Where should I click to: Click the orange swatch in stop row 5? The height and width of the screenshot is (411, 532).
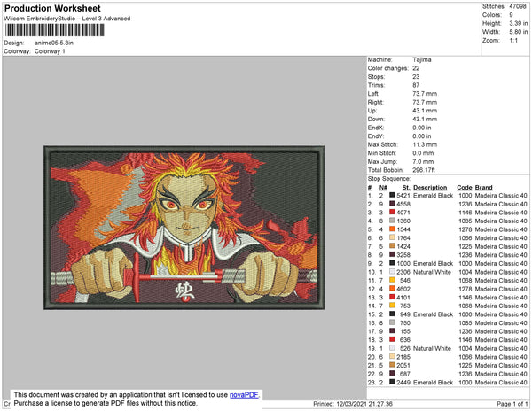point(392,229)
